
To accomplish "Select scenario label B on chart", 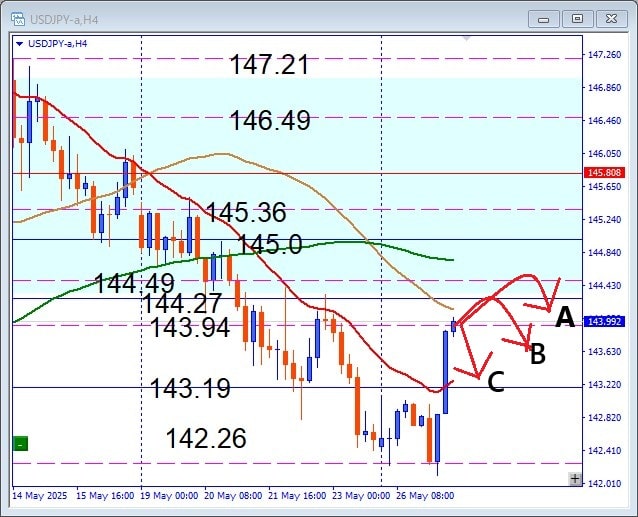I will [x=538, y=353].
